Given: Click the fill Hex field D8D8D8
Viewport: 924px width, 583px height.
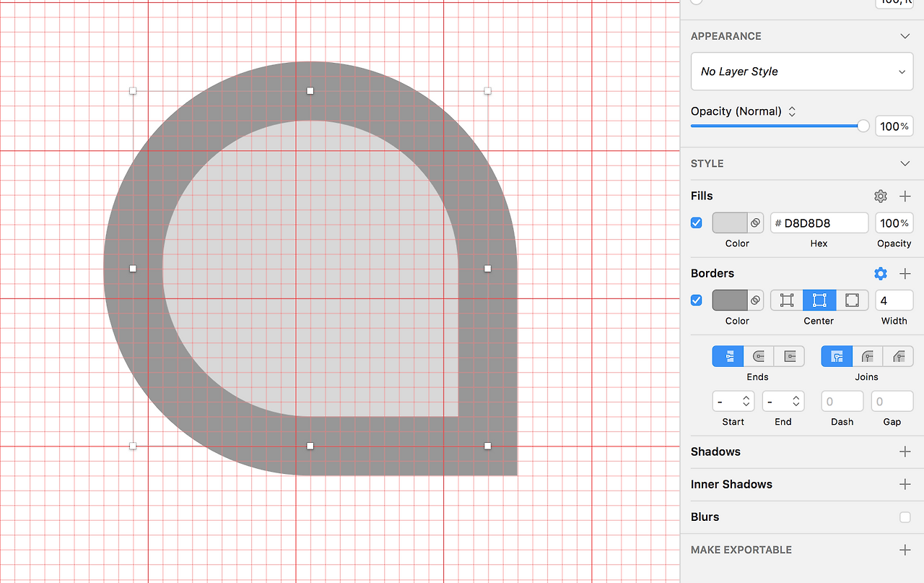Looking at the screenshot, I should click(819, 223).
